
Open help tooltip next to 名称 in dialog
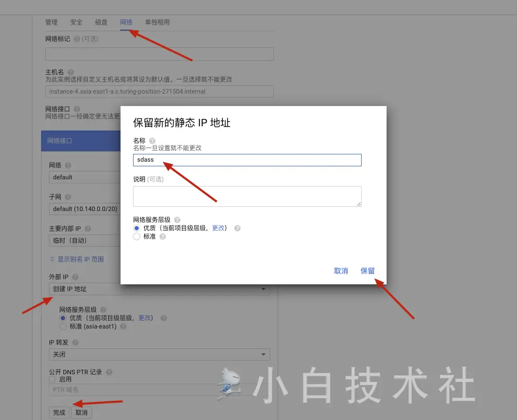151,140
